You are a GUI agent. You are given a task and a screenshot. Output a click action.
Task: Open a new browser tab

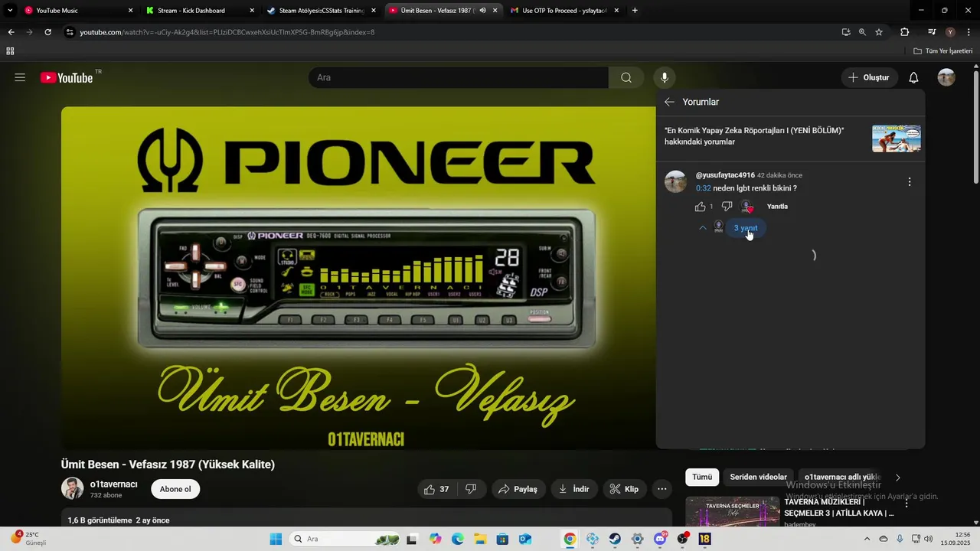coord(635,11)
